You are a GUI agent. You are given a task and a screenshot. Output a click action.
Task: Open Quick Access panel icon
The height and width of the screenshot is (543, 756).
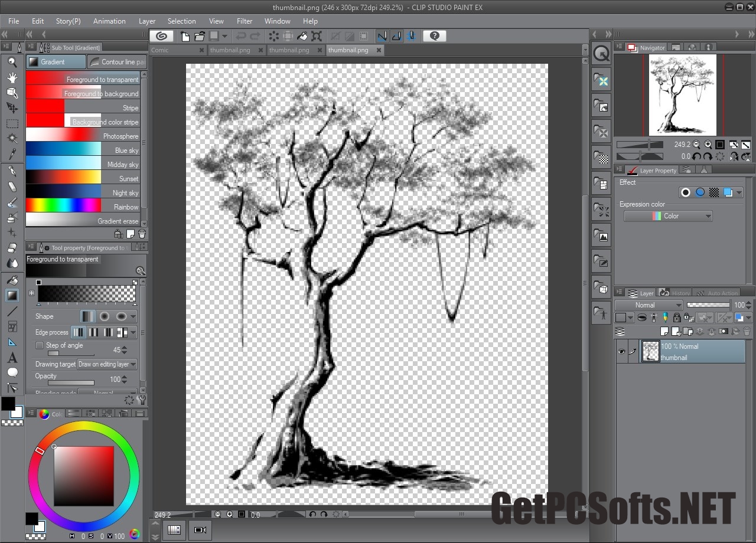pyautogui.click(x=601, y=54)
